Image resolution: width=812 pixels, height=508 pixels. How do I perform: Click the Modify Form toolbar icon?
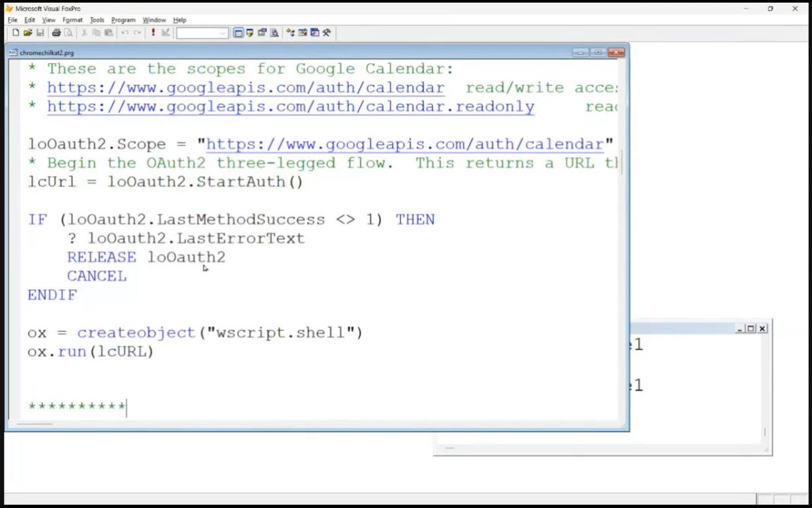coord(166,33)
